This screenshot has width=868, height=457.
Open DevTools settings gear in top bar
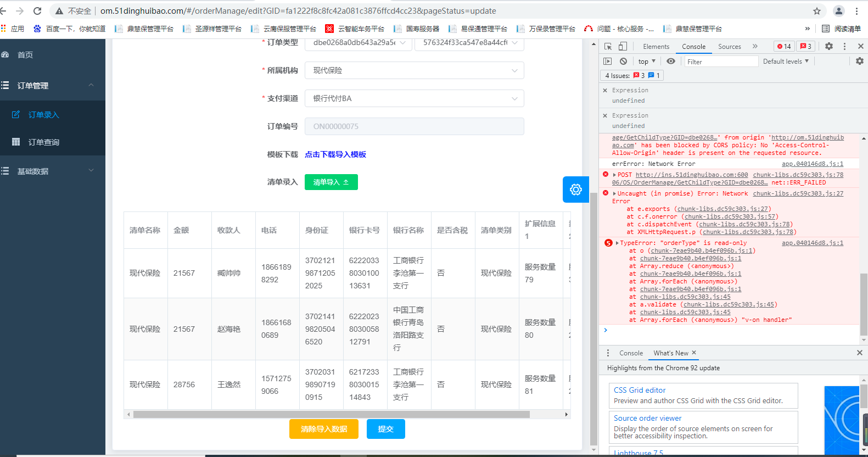tap(829, 47)
